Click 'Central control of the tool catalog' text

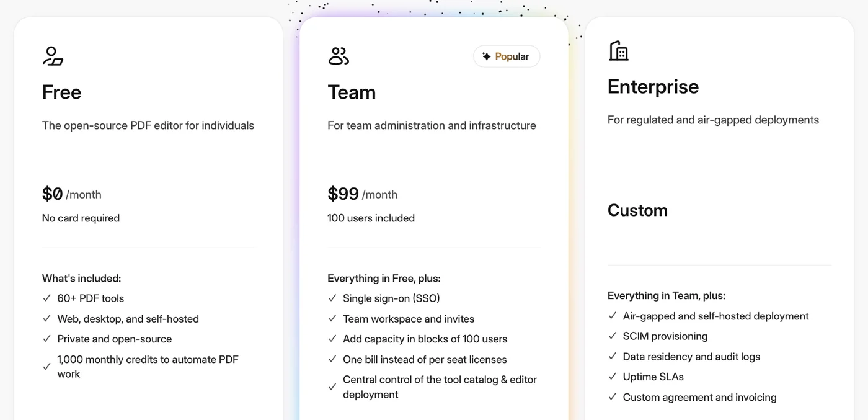[440, 387]
